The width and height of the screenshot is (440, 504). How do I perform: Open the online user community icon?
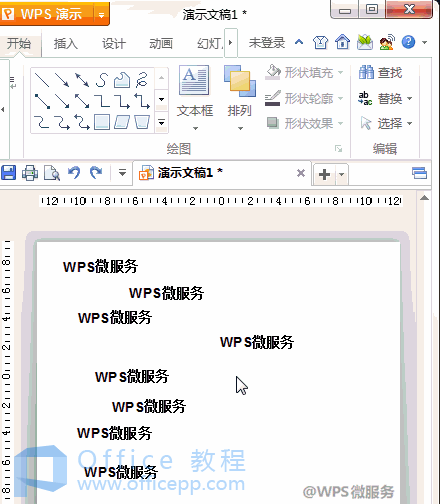(x=387, y=43)
